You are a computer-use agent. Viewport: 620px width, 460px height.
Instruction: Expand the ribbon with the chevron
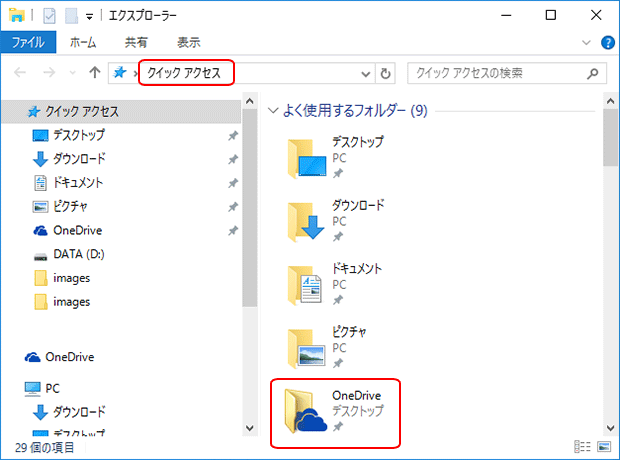click(x=586, y=42)
